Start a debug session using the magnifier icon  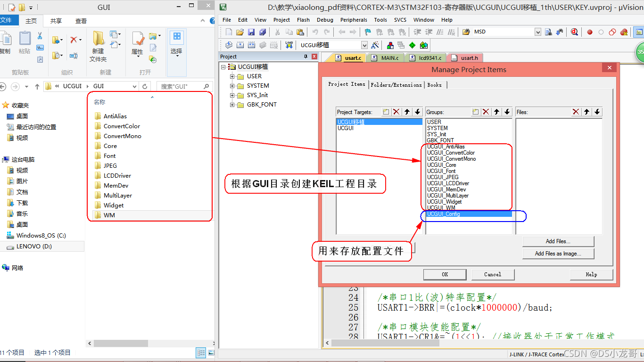[576, 32]
